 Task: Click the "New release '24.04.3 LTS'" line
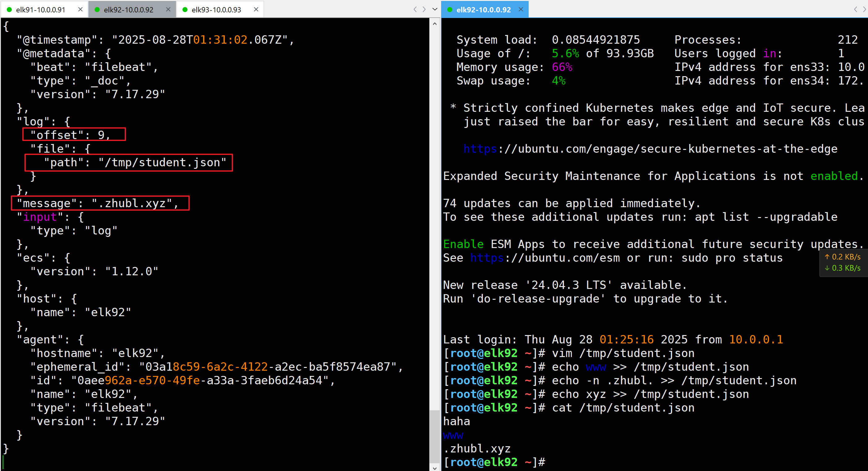pos(565,285)
